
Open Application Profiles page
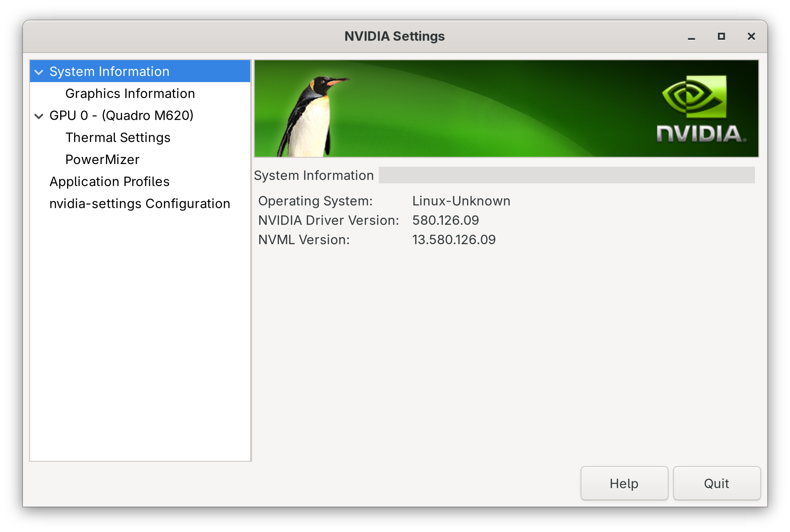pos(109,182)
